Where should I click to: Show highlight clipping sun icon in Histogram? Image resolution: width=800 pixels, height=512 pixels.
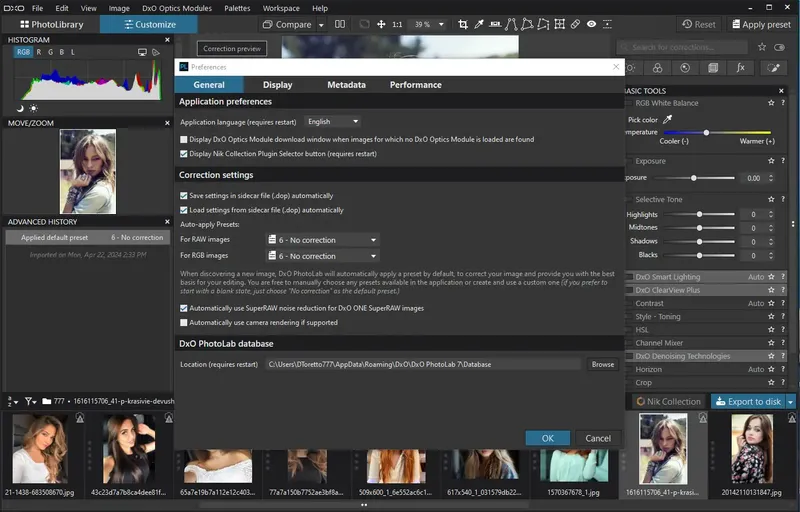[34, 108]
